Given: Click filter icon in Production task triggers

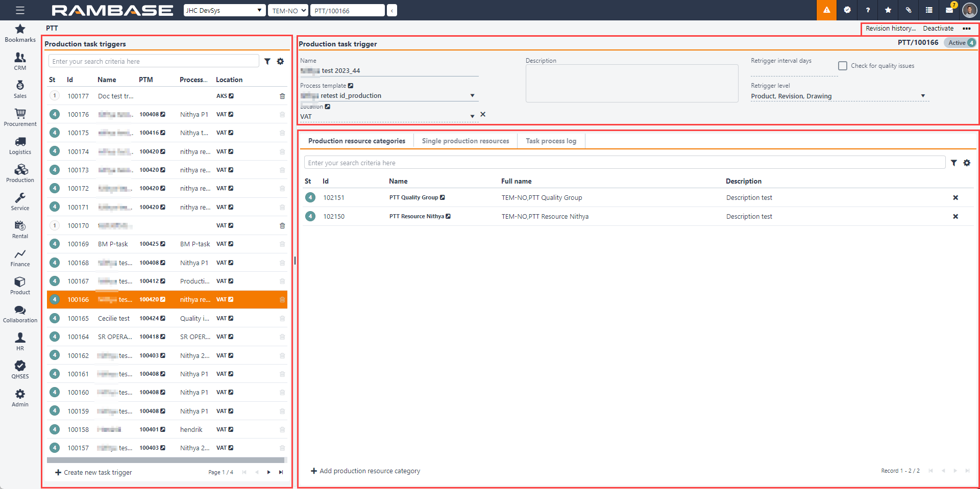Looking at the screenshot, I should tap(267, 61).
